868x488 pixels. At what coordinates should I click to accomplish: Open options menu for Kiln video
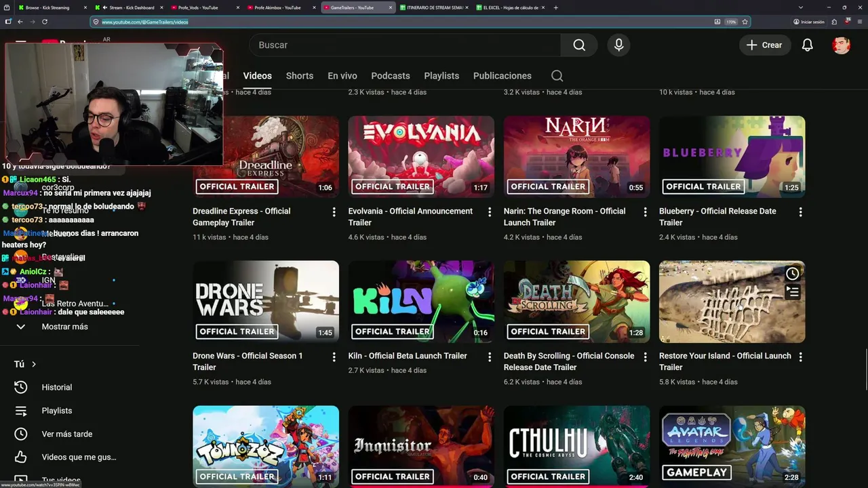coord(490,357)
